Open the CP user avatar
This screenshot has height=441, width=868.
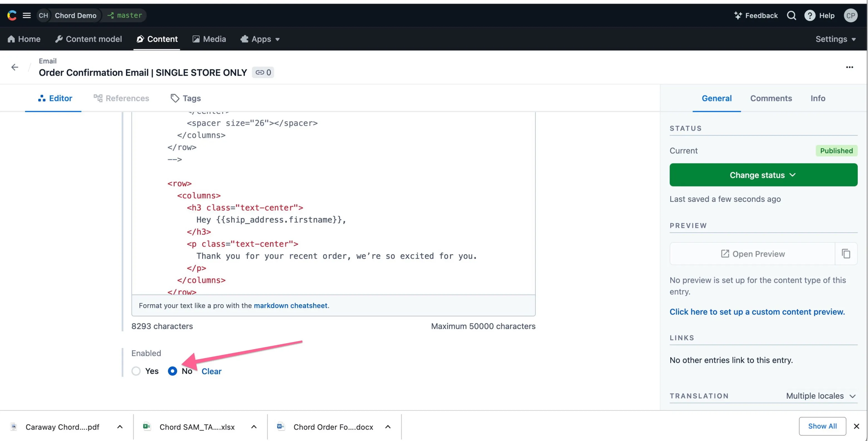[850, 15]
